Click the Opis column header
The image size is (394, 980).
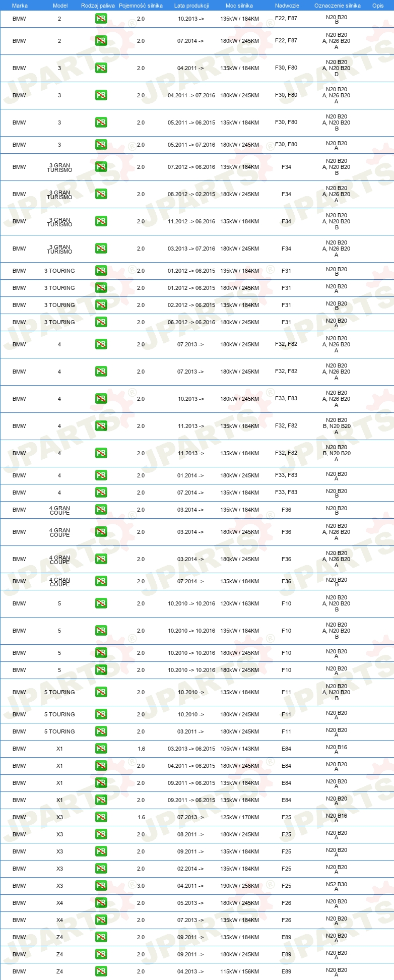click(378, 6)
